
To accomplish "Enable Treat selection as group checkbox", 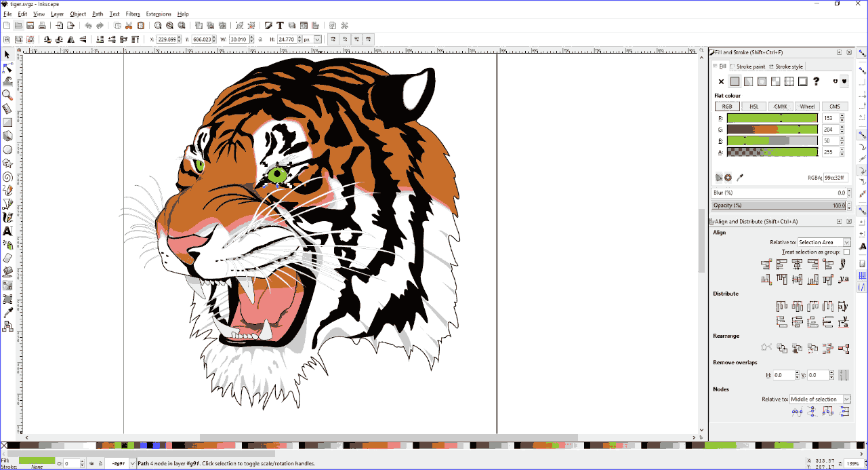I will 846,252.
